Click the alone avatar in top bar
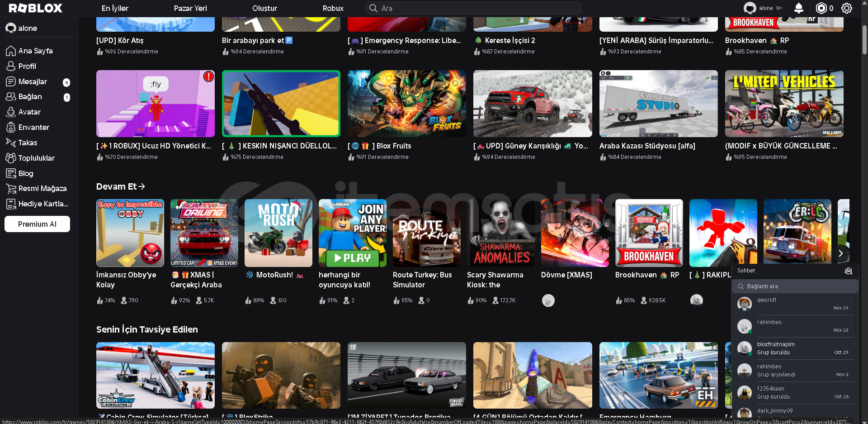The image size is (868, 424). coord(750,8)
